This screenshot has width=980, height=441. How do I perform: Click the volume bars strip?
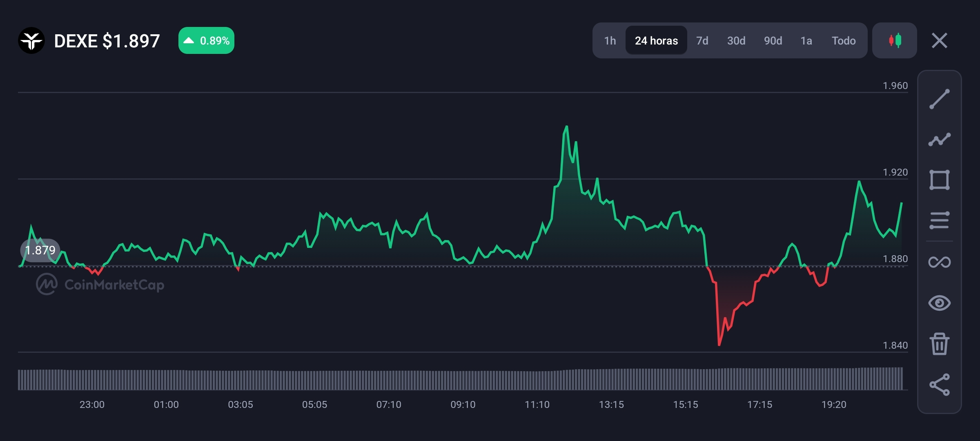(461, 379)
